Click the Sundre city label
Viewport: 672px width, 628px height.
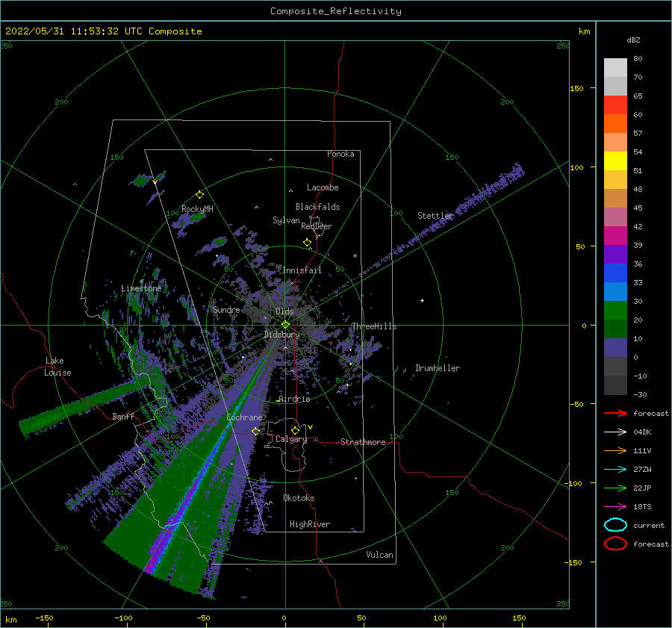click(x=226, y=309)
